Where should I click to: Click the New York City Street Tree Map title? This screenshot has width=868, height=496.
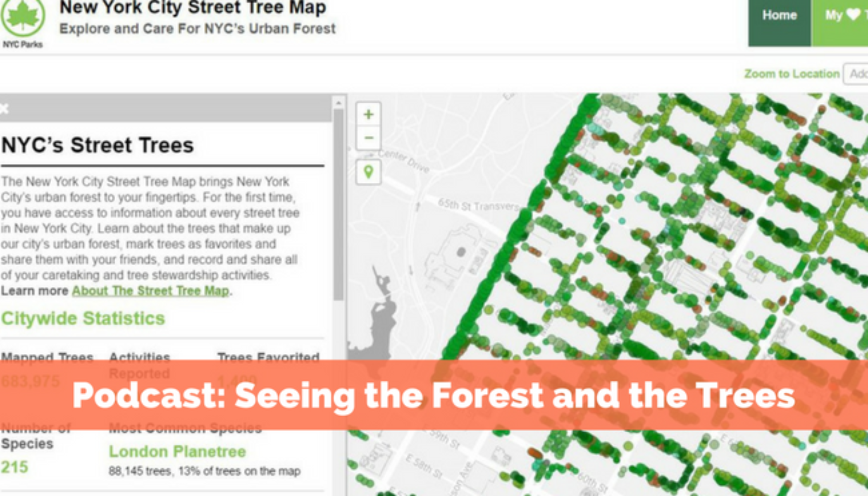point(193,7)
